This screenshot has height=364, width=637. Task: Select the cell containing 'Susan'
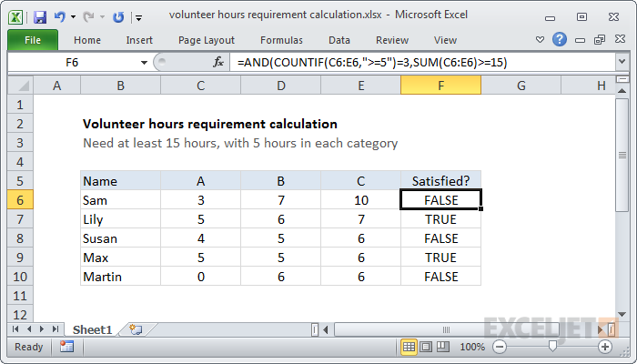[x=121, y=238]
